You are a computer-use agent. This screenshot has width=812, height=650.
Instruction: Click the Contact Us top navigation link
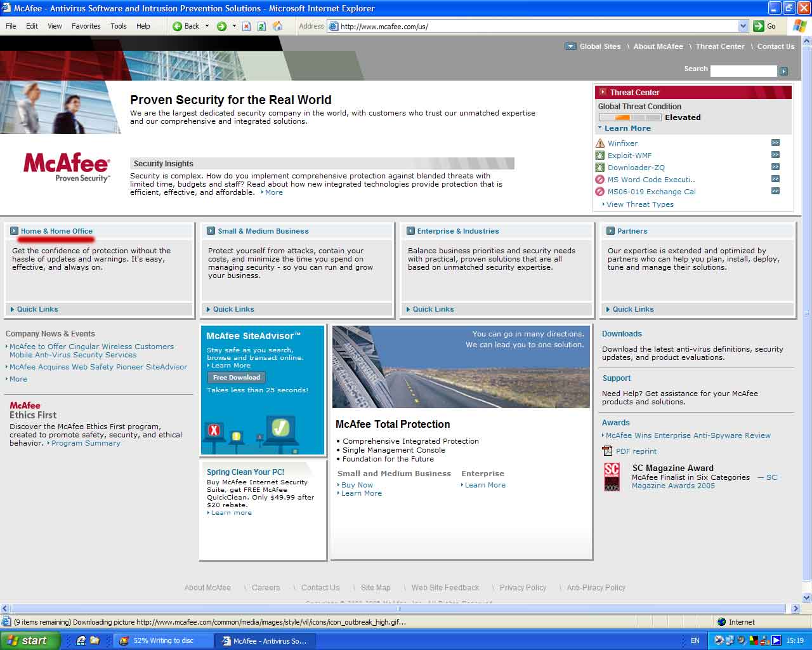776,46
